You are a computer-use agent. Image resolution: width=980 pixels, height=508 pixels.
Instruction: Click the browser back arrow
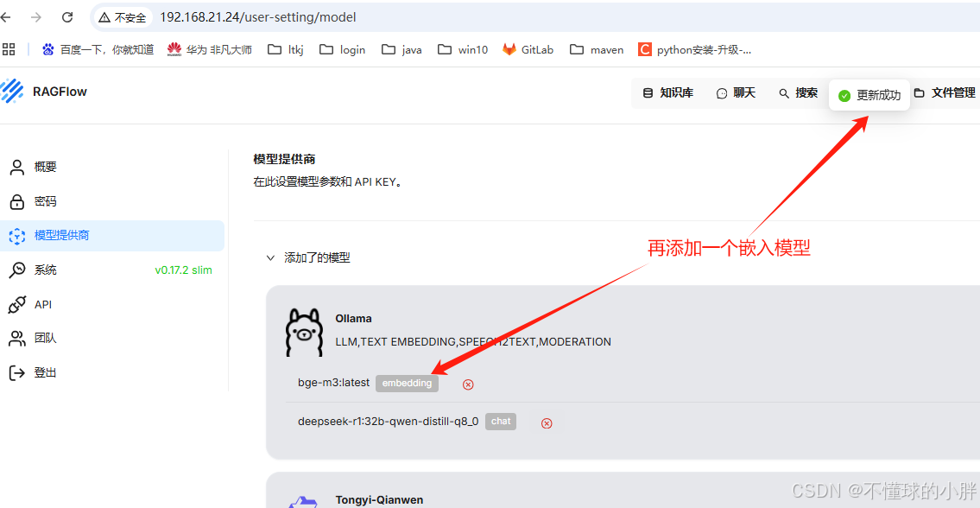click(x=5, y=17)
